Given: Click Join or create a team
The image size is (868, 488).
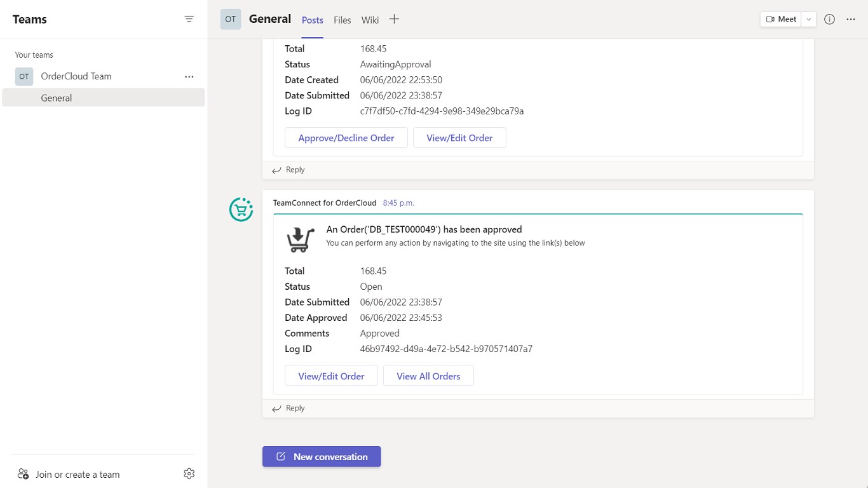Looking at the screenshot, I should pos(77,474).
